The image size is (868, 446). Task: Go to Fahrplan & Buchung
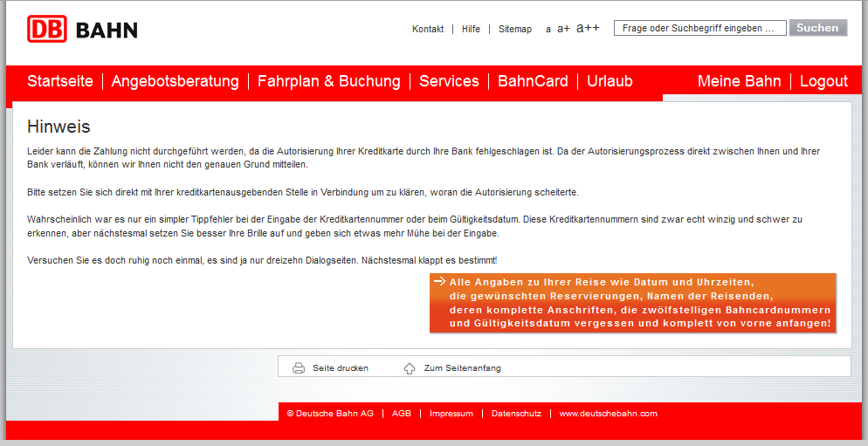click(328, 81)
